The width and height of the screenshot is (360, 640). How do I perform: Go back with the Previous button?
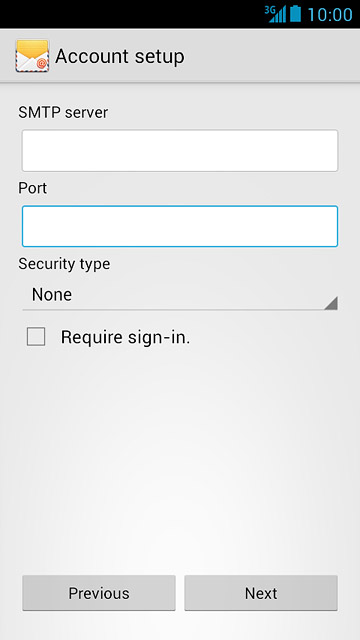coord(99,593)
